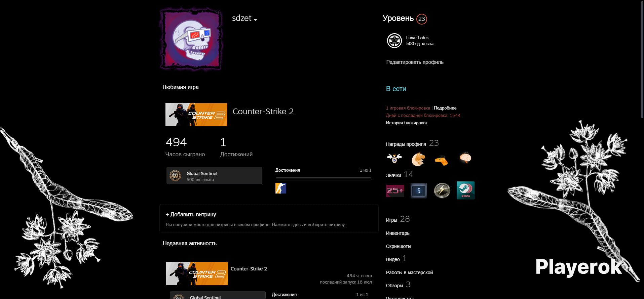Click the Подробнее link about the game ban
Viewport: 644px width, 299px height.
[x=445, y=108]
